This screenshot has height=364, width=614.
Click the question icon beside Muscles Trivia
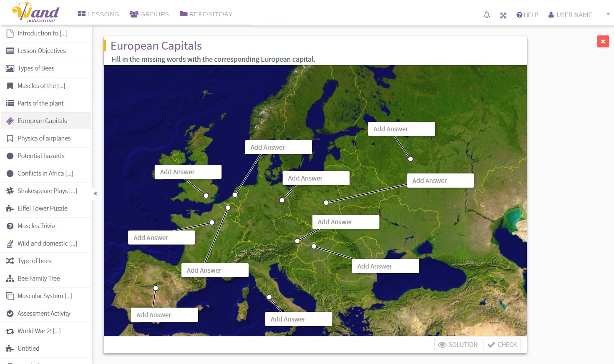click(10, 226)
